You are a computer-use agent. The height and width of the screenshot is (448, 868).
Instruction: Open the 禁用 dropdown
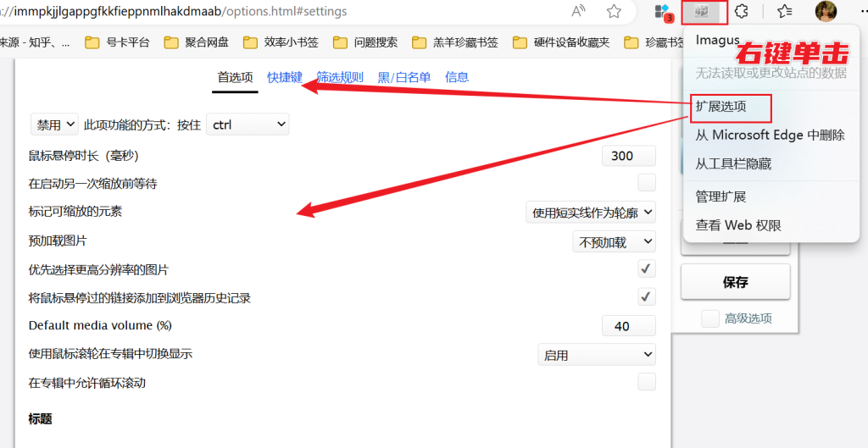tap(54, 124)
